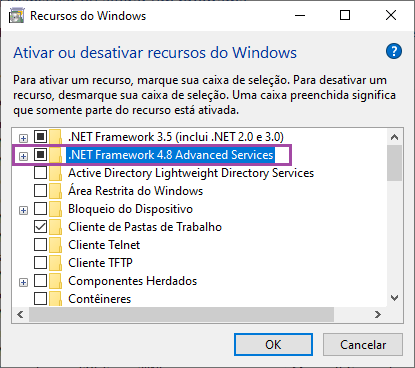This screenshot has width=415, height=368.
Task: Click the blue help question mark icon
Action: pos(394,51)
